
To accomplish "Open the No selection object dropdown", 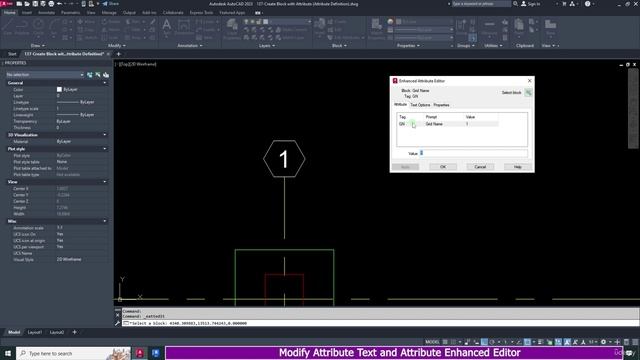I will (x=45, y=75).
